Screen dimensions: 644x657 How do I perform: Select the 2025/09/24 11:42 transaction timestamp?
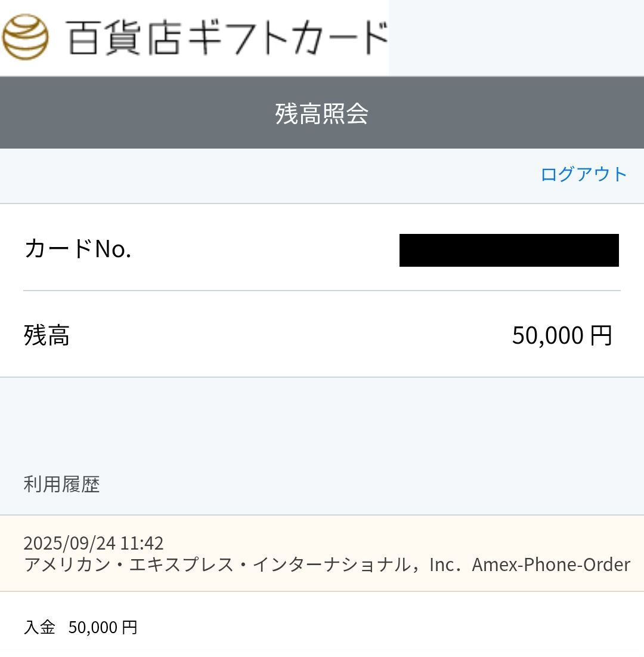pyautogui.click(x=93, y=543)
